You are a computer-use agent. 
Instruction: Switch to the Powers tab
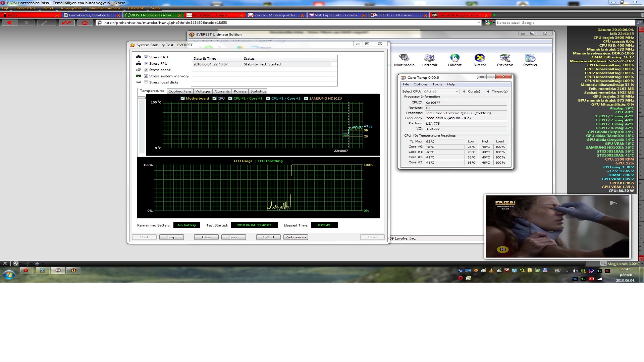240,91
